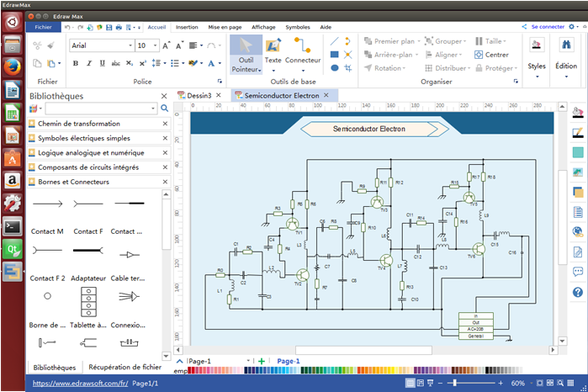Pick the Contact M connector symbol
588x392 pixels.
pyautogui.click(x=47, y=204)
